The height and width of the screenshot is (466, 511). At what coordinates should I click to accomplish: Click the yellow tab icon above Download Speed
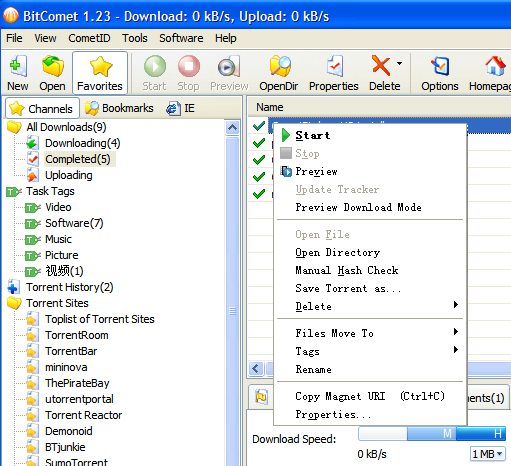(x=261, y=397)
